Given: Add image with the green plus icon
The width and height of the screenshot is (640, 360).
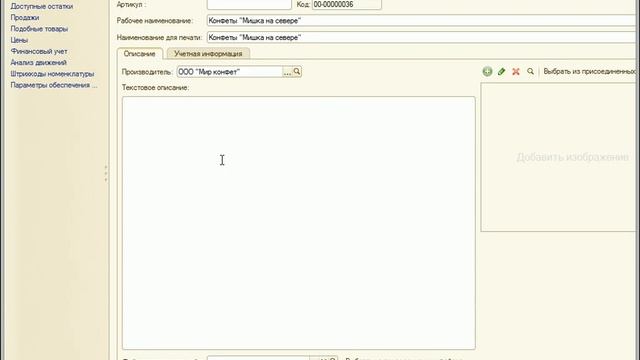Looking at the screenshot, I should point(487,71).
